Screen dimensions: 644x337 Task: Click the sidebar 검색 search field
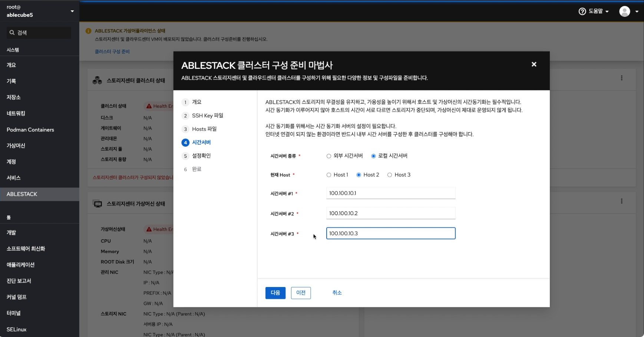point(39,33)
